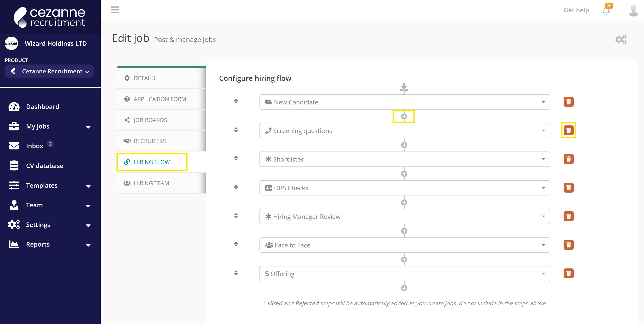The image size is (644, 324).
Task: Delete the DBS Checks step
Action: (568, 188)
